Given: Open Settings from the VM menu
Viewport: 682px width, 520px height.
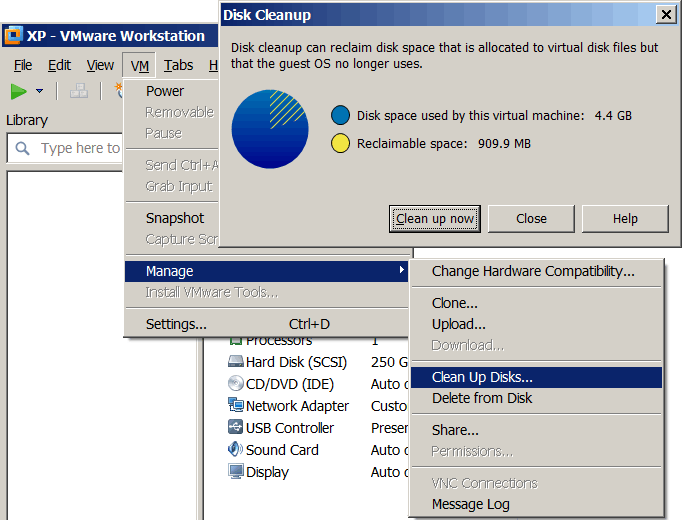Looking at the screenshot, I should point(266,324).
